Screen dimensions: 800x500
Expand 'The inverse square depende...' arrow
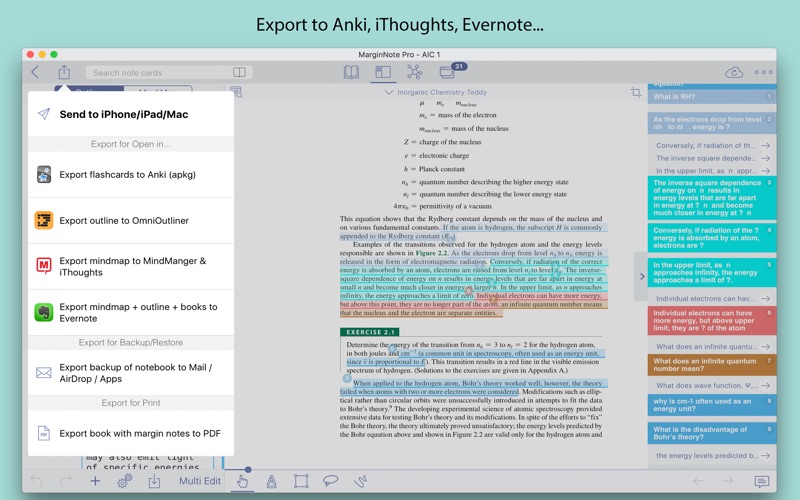(x=765, y=158)
